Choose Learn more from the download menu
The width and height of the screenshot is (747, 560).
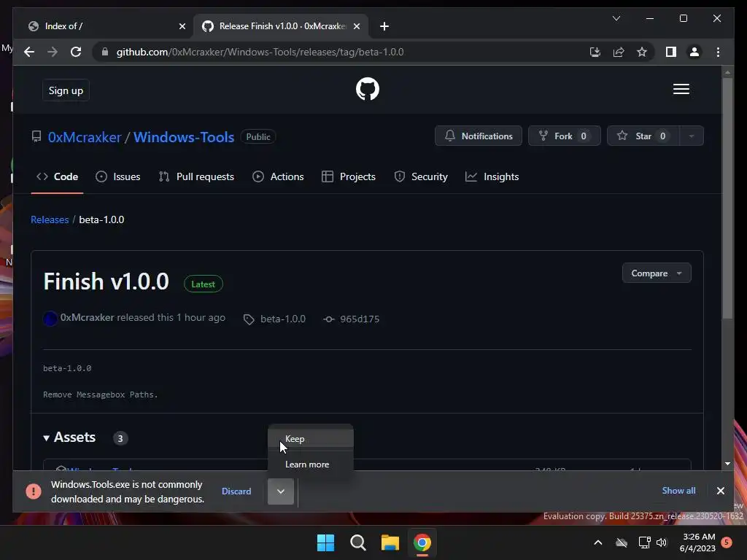click(x=311, y=464)
